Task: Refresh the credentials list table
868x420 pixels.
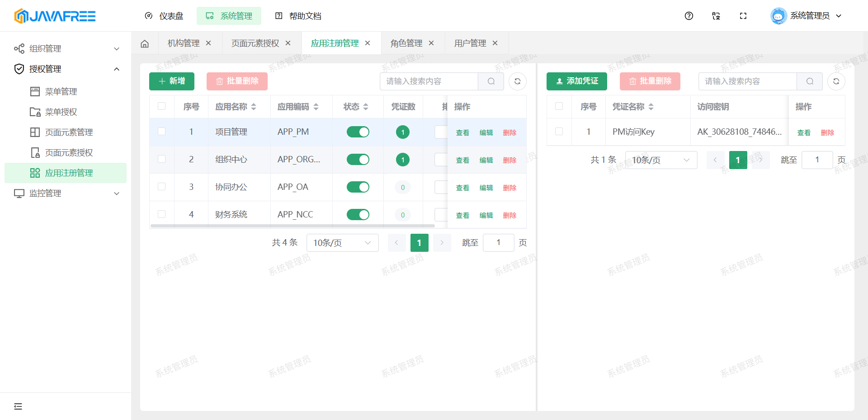Action: pyautogui.click(x=836, y=81)
